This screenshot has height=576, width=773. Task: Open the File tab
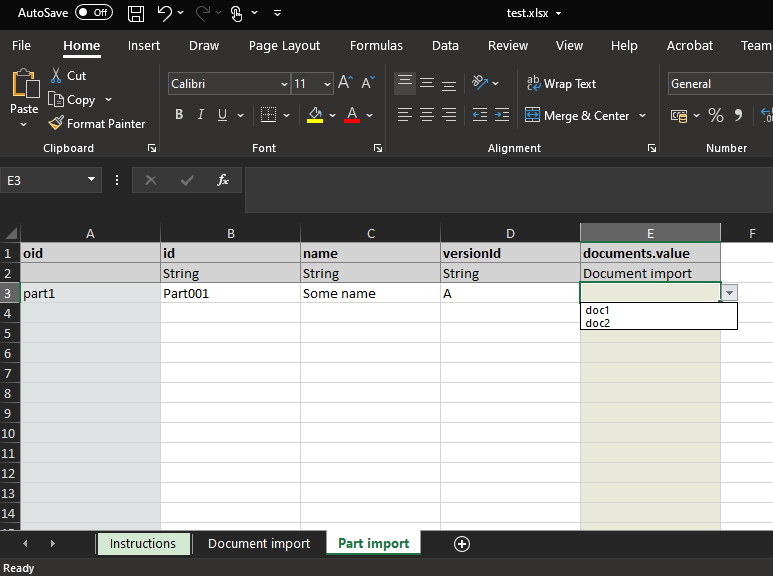pos(21,45)
